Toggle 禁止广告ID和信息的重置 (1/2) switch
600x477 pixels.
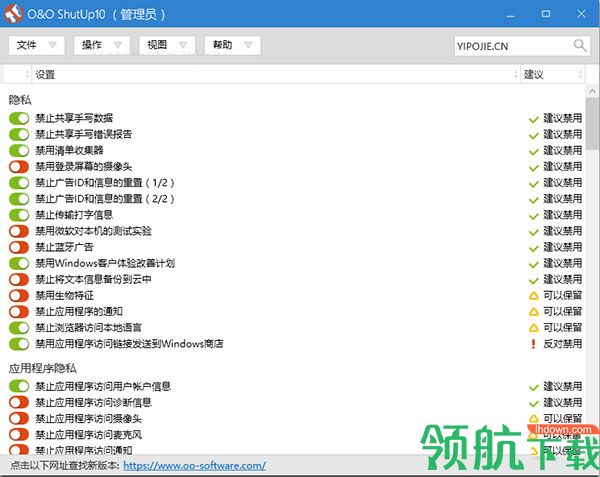(19, 182)
